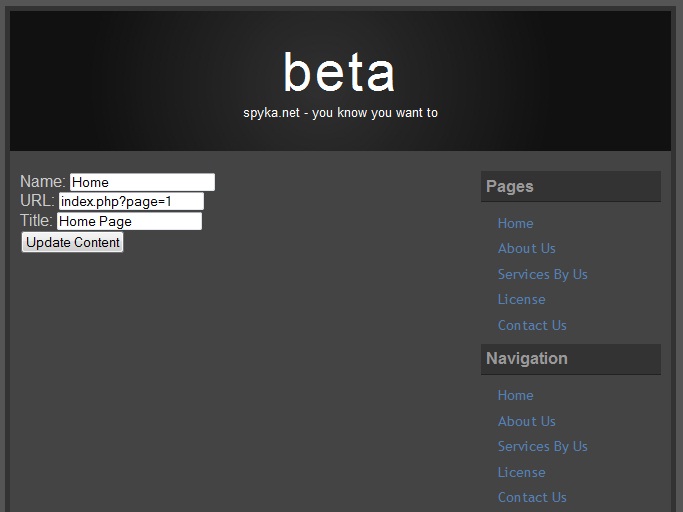The height and width of the screenshot is (512, 683).
Task: Click the Name: label
Action: tap(43, 181)
